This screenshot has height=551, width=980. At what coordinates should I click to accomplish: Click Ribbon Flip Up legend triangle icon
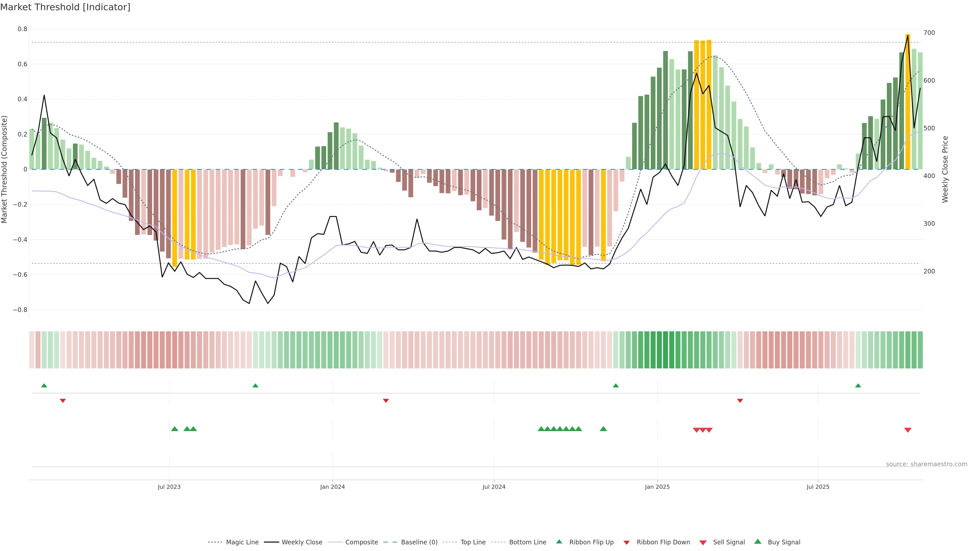coord(559,542)
